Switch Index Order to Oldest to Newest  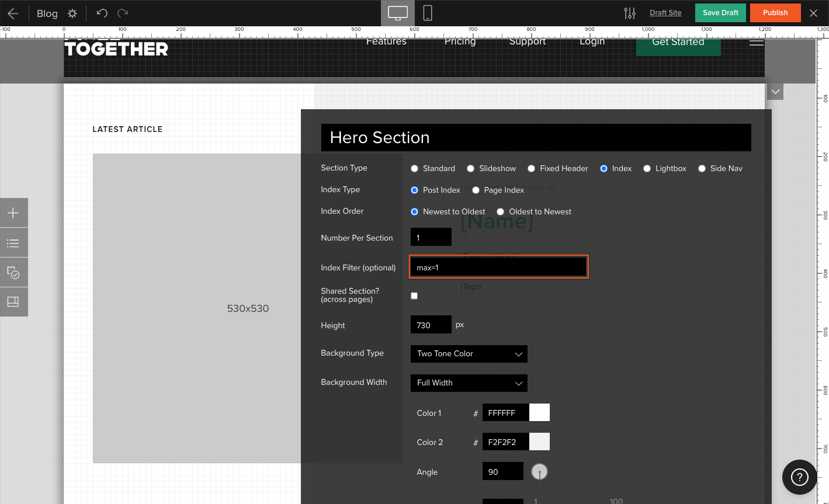[500, 211]
